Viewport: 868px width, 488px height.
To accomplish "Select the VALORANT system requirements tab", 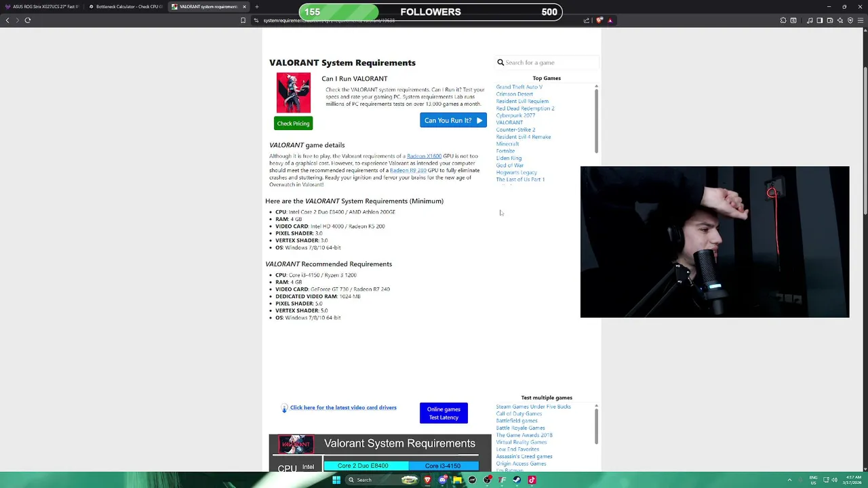I will 208,7.
